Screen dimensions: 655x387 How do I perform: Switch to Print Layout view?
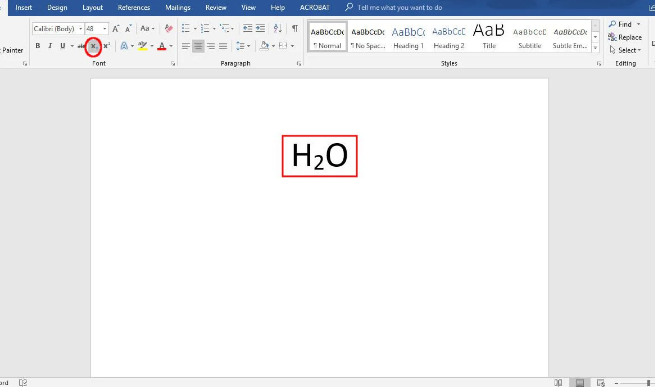pos(580,382)
